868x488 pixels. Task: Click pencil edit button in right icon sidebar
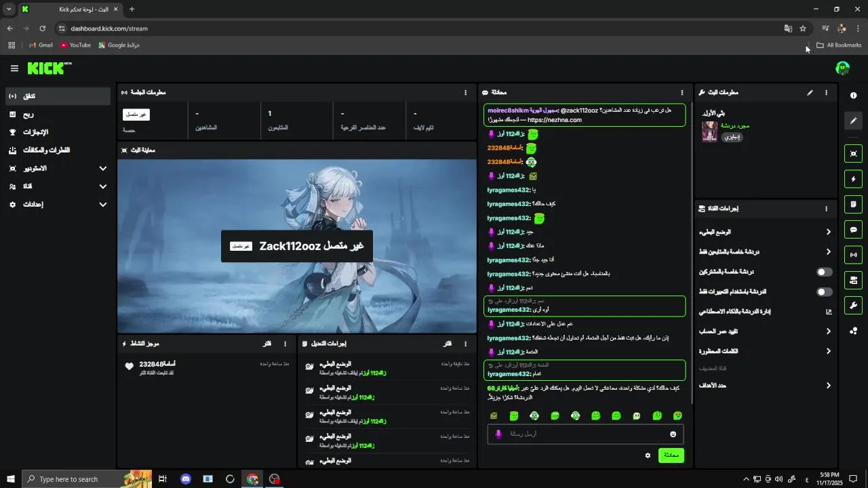853,121
